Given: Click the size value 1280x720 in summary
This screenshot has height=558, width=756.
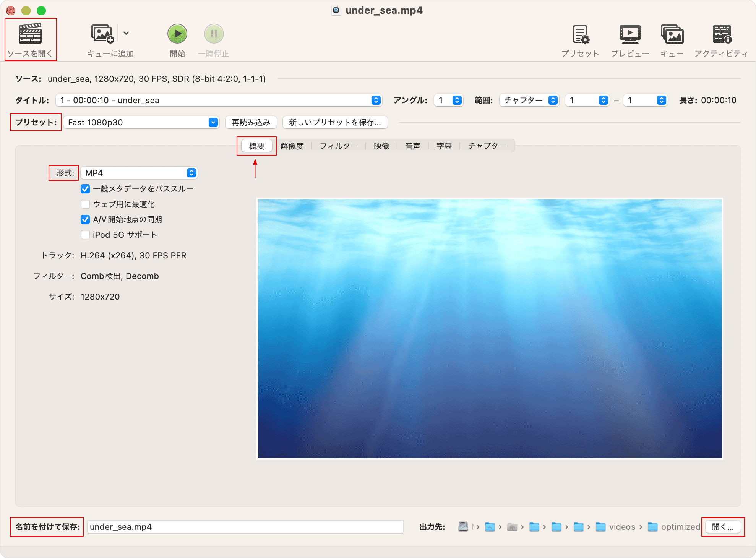Looking at the screenshot, I should click(100, 297).
